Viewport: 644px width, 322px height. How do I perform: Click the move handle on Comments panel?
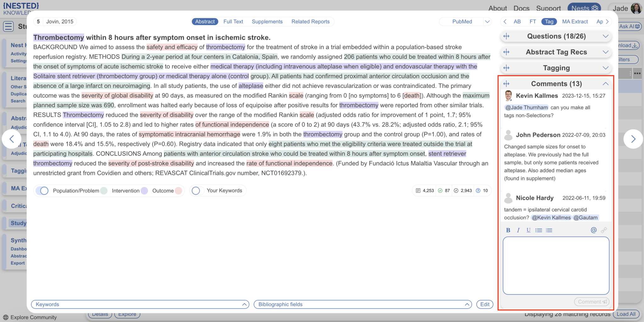[506, 84]
